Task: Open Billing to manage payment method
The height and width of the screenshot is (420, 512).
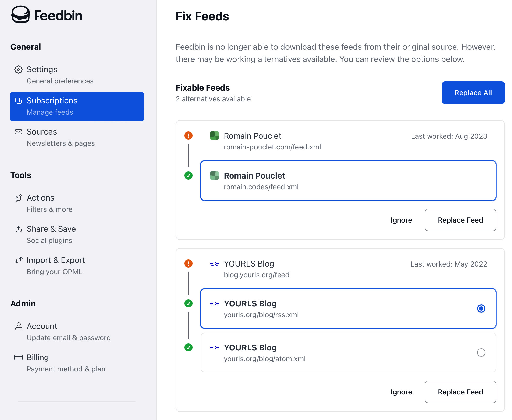Action: pyautogui.click(x=38, y=357)
